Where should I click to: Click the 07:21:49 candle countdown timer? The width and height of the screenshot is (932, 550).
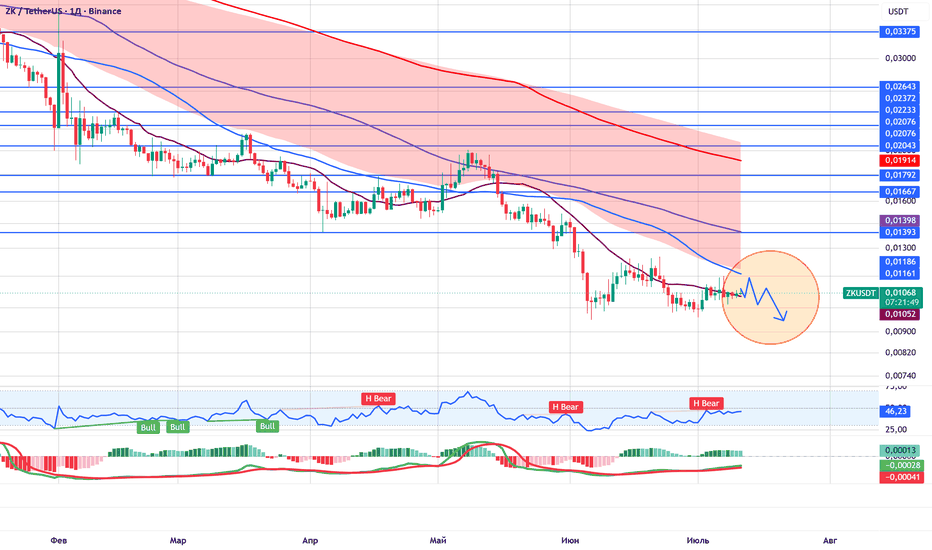900,302
